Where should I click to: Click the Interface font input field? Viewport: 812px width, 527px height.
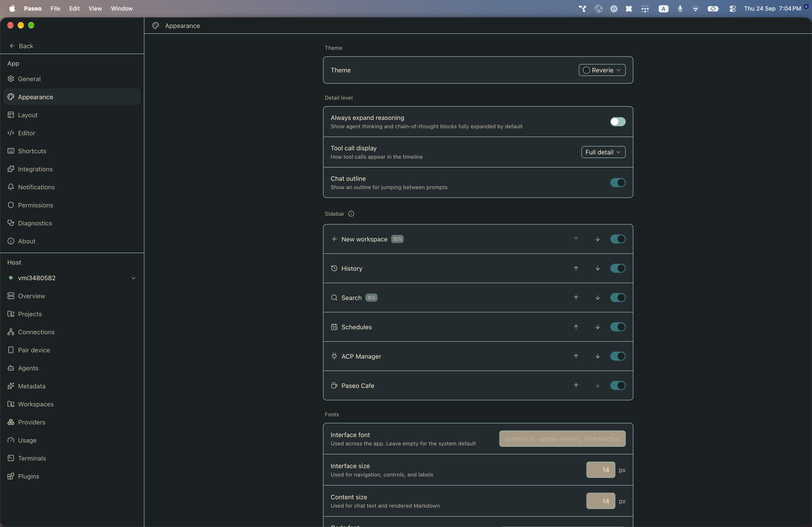[x=563, y=439]
